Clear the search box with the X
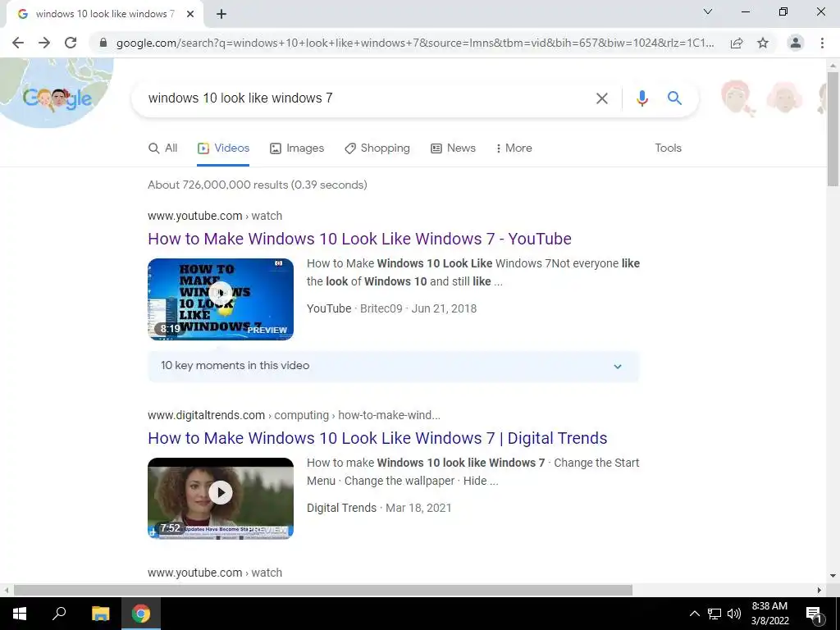This screenshot has width=840, height=630. click(602, 98)
